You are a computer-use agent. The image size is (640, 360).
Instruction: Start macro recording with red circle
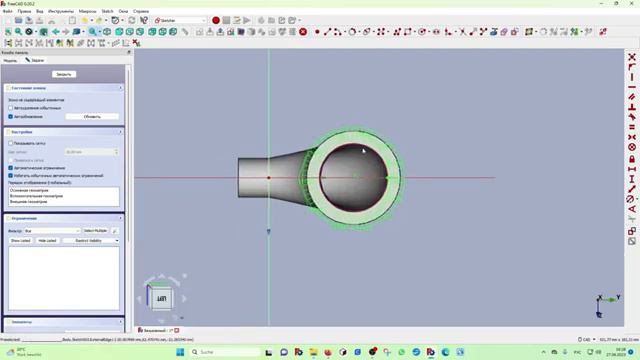[x=216, y=20]
